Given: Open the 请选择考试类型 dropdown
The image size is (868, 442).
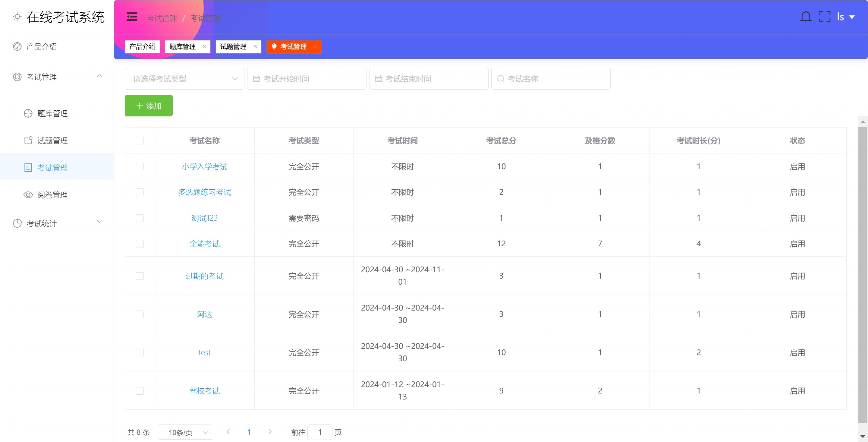Looking at the screenshot, I should point(184,79).
